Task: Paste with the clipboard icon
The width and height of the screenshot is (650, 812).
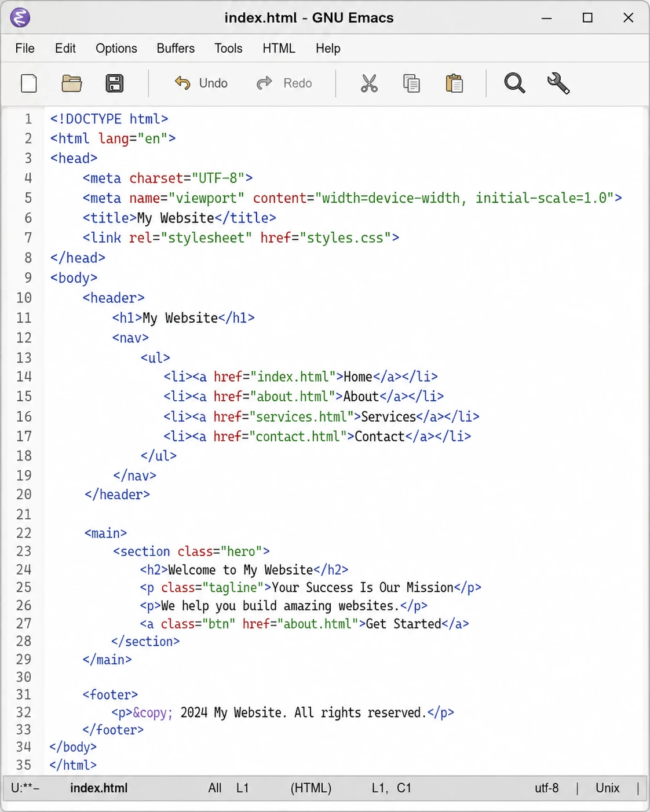Action: pyautogui.click(x=454, y=83)
